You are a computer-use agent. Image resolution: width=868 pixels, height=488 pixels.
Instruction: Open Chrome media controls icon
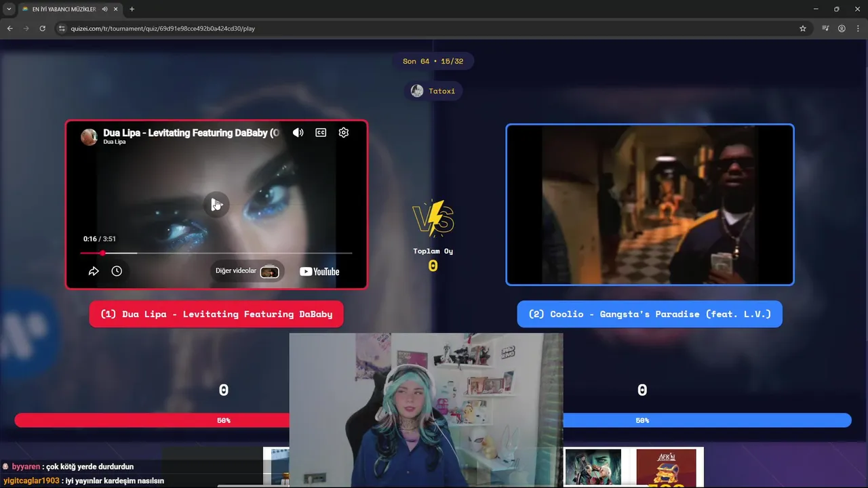825,28
